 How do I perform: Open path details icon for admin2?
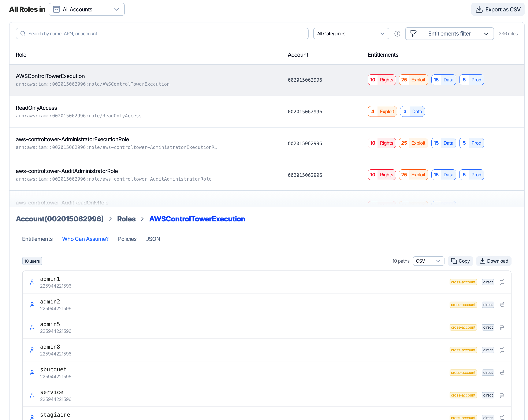point(502,305)
